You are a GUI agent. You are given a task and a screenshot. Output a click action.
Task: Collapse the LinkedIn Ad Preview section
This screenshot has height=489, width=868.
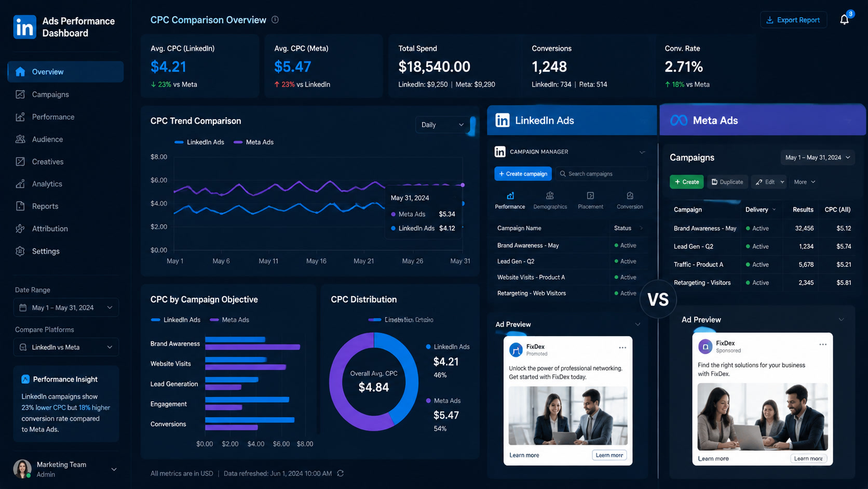coord(638,324)
